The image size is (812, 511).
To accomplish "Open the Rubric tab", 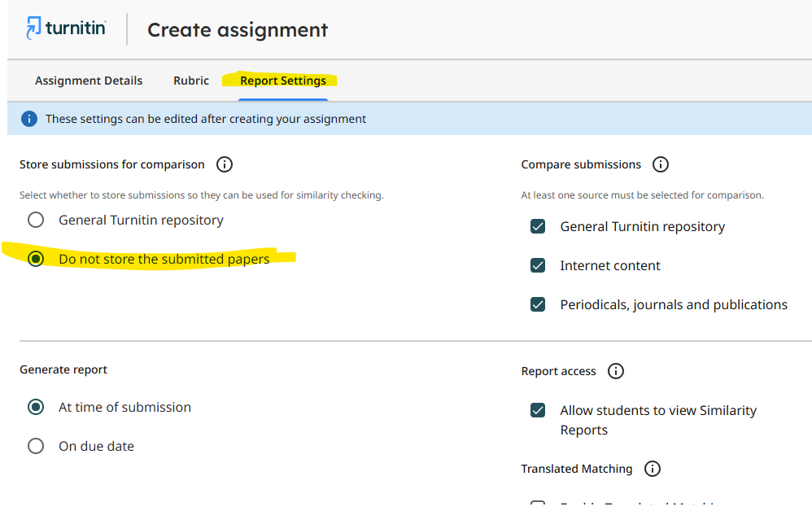I will pos(191,81).
